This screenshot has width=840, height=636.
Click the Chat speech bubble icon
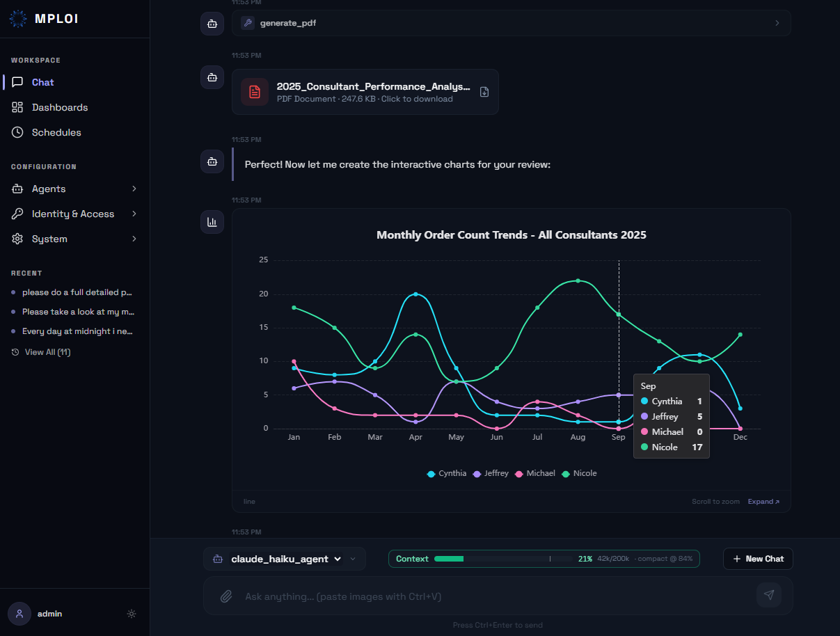[17, 82]
